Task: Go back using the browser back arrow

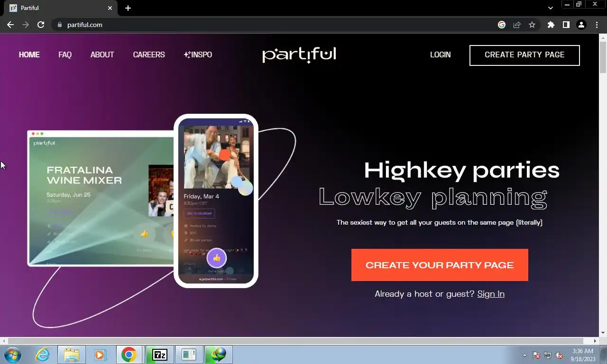Action: click(x=10, y=25)
